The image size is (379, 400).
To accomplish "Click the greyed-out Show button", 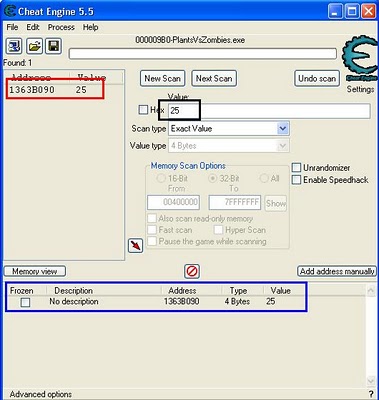I will click(x=276, y=203).
